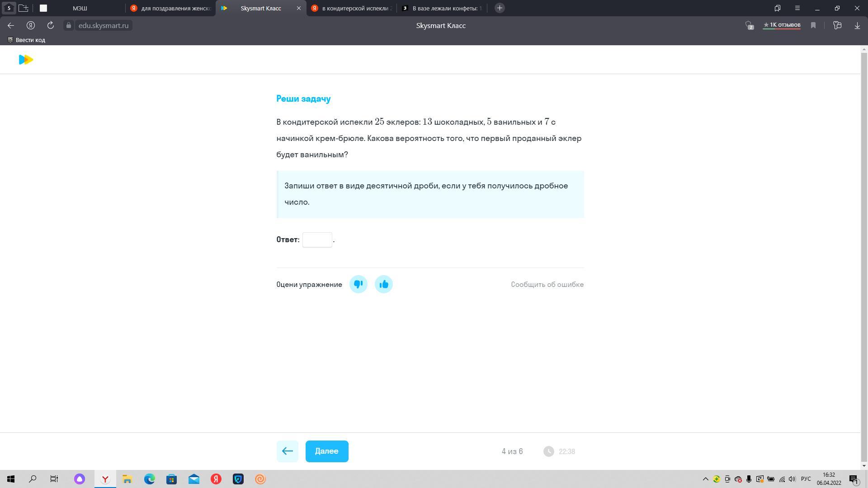Open a new browser tab
This screenshot has height=488, width=868.
click(x=500, y=8)
